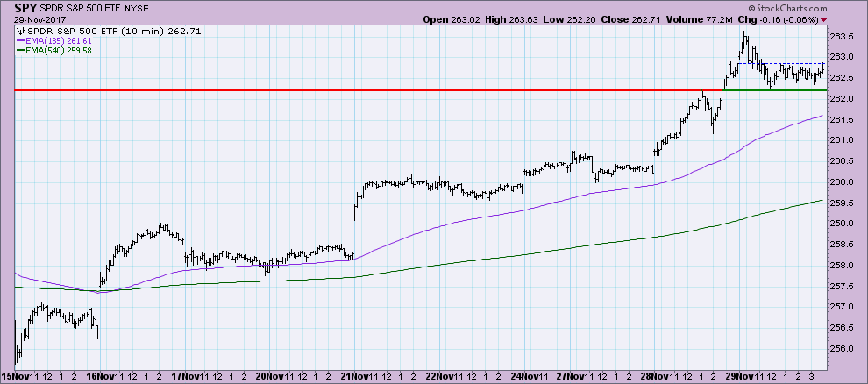
Task: Click the 261.5 price axis label
Action: [841, 120]
